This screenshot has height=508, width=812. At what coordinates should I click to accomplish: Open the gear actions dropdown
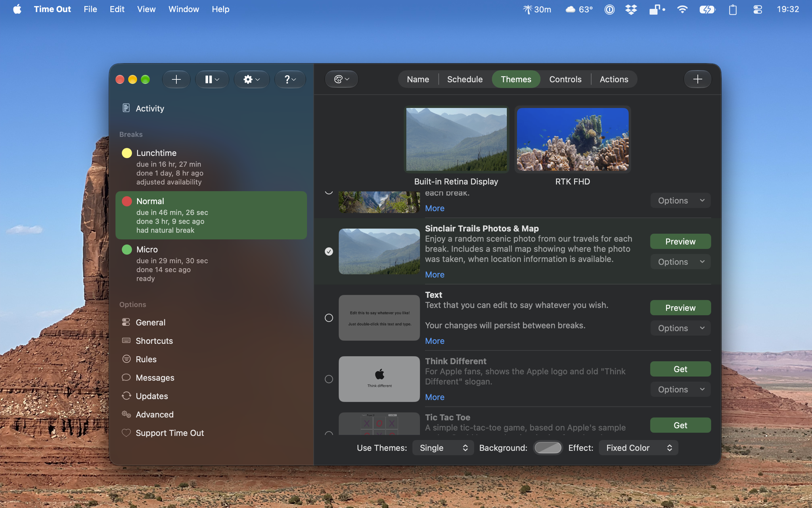(x=252, y=79)
